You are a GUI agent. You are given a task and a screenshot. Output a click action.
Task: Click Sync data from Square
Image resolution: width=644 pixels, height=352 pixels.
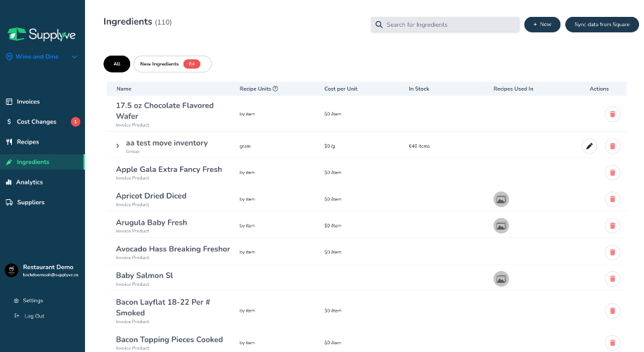[602, 25]
